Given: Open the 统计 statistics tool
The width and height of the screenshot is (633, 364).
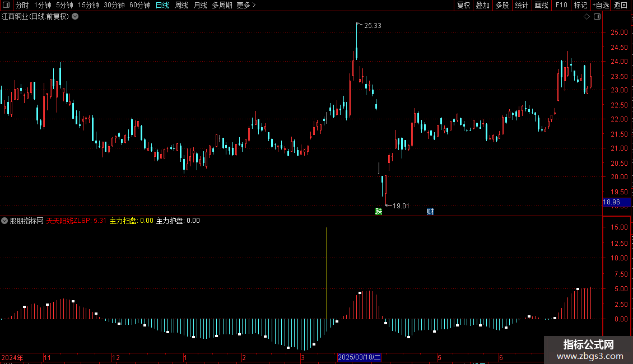Looking at the screenshot, I should (x=522, y=5).
